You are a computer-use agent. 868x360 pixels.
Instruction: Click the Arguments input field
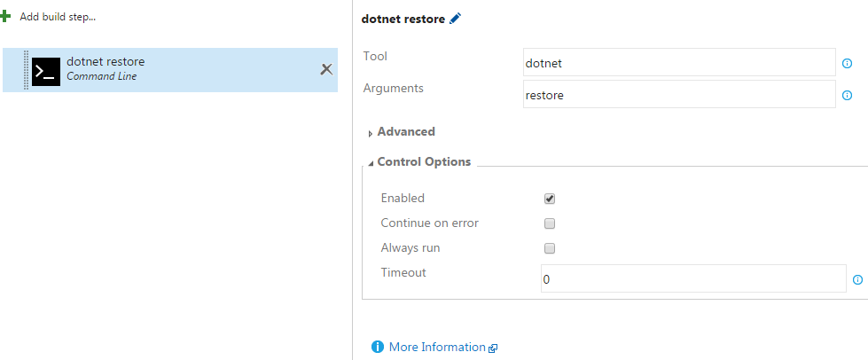[x=679, y=95]
